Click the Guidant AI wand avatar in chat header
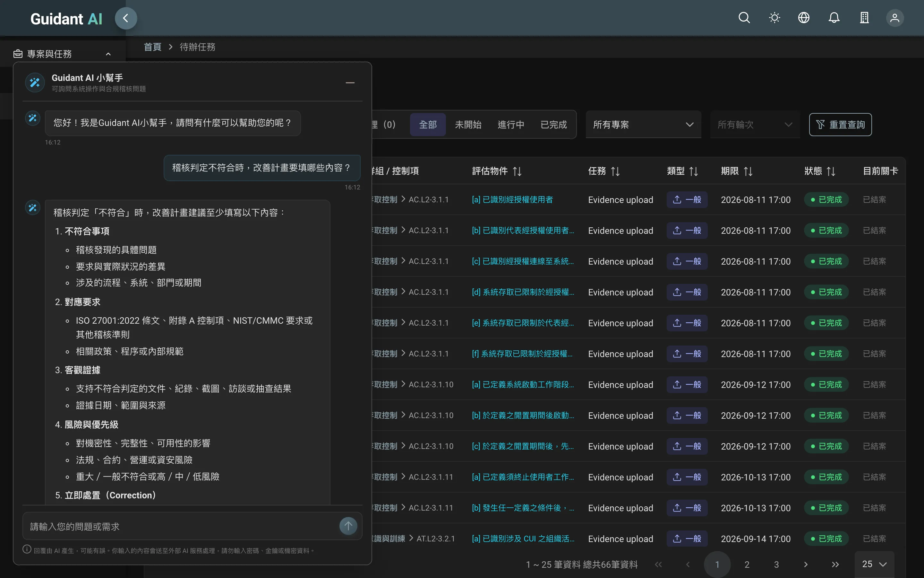Screen dimensions: 924x578 tap(35, 83)
